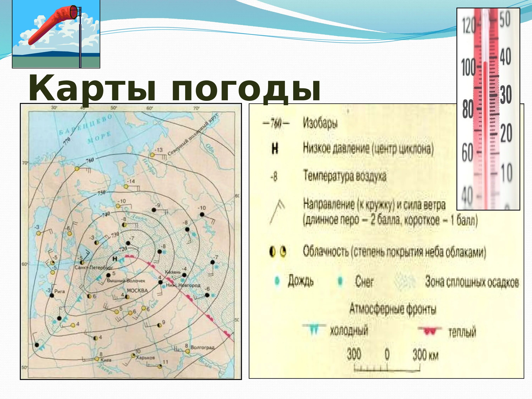Click the cloudiness circle symbols in legend
The width and height of the screenshot is (532, 399).
click(x=278, y=252)
